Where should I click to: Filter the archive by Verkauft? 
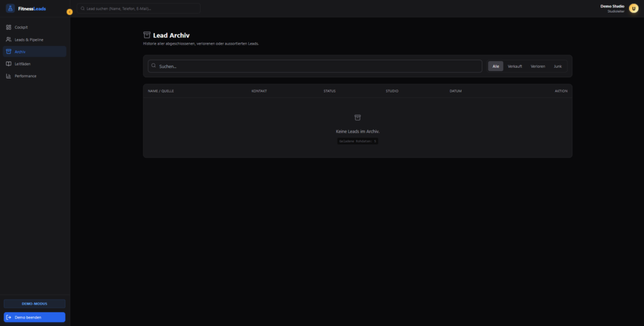pos(515,66)
